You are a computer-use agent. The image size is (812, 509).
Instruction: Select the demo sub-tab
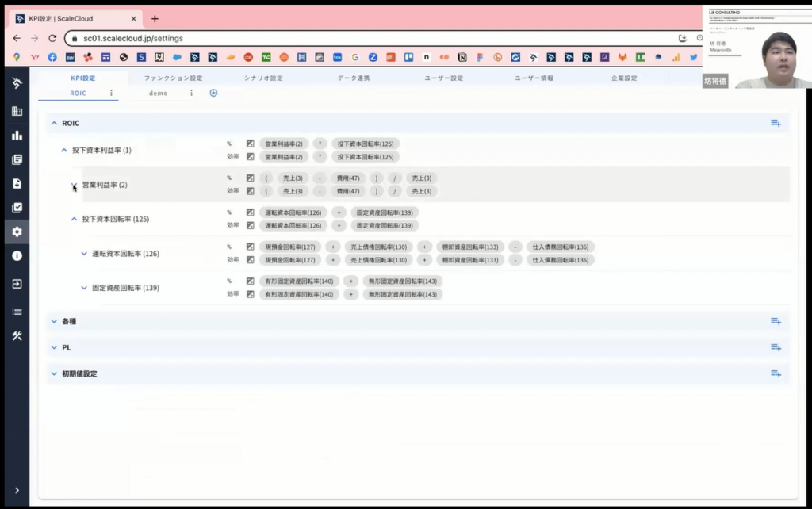pyautogui.click(x=158, y=93)
